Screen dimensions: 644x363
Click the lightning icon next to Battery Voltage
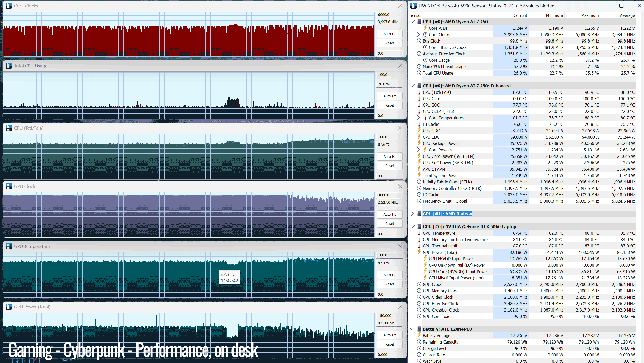pos(419,335)
